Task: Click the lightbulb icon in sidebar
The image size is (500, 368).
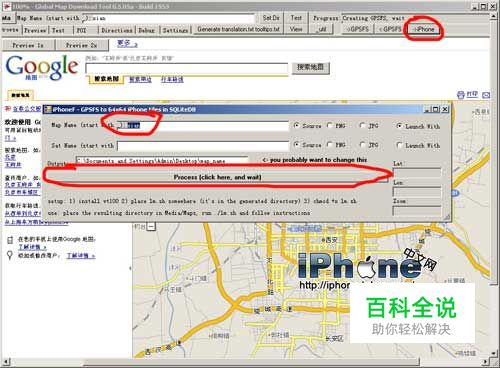Action: click(x=10, y=256)
